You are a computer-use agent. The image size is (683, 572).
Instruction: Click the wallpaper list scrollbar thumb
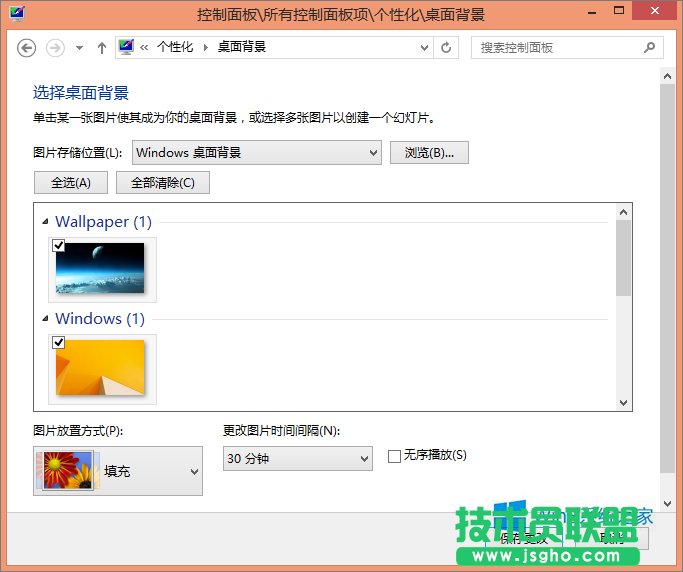pos(623,258)
